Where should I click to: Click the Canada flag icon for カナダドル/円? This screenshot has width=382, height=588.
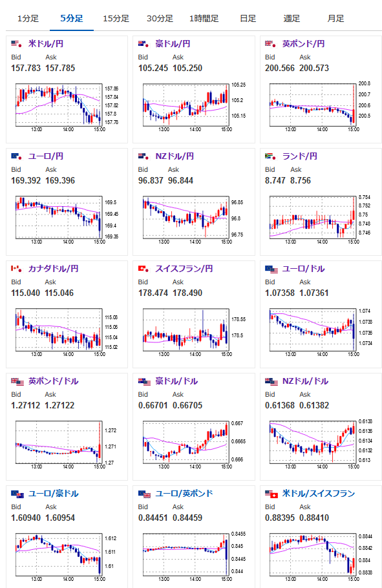click(x=17, y=269)
